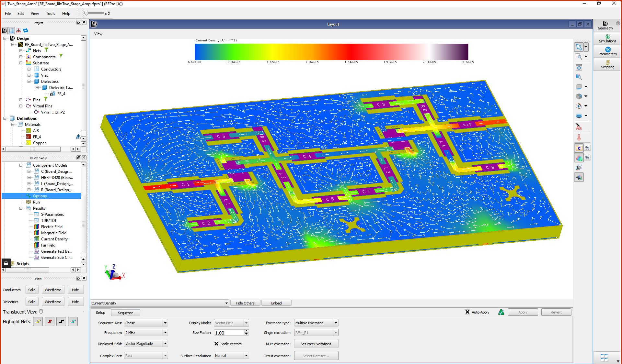Click the pan/fit view icon in Layout toolbar
Image resolution: width=622 pixels, height=364 pixels.
[579, 67]
